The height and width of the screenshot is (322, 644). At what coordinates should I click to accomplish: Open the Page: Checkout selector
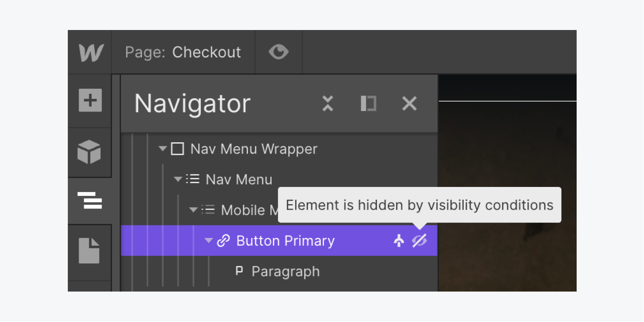[x=183, y=52]
